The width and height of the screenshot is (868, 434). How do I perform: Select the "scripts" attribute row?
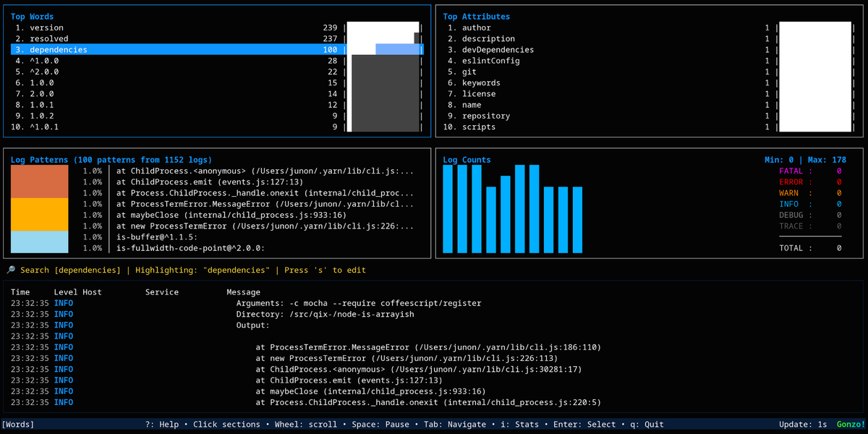(649, 127)
